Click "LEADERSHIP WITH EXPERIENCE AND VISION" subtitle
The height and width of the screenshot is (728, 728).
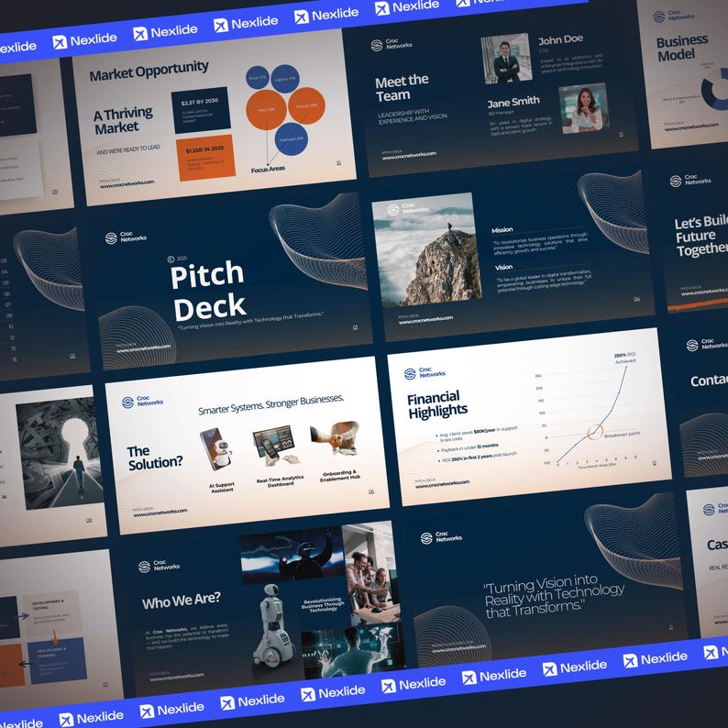[413, 116]
